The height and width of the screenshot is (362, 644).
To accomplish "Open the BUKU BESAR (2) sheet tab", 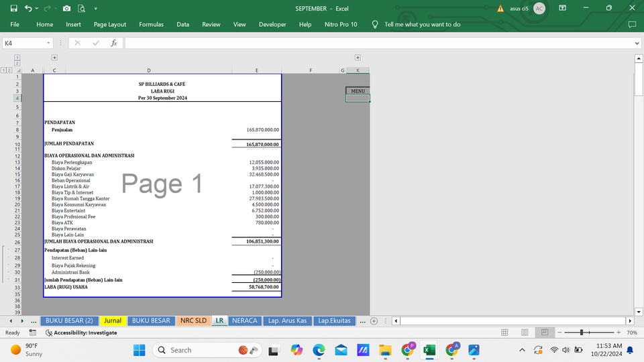I will tap(69, 320).
